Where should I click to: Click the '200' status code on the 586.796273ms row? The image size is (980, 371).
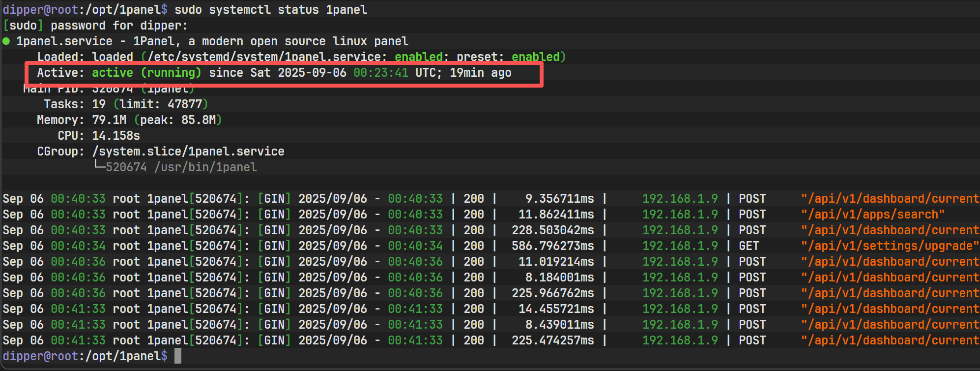(473, 246)
